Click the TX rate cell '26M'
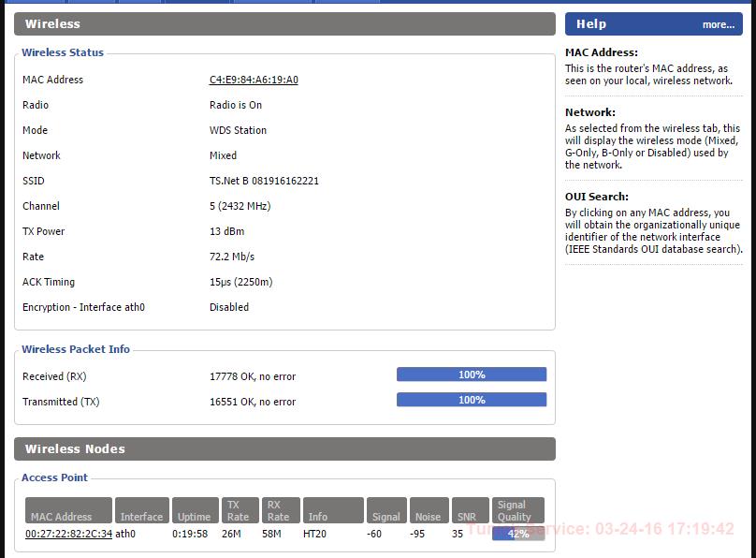The height and width of the screenshot is (558, 756). tap(231, 534)
